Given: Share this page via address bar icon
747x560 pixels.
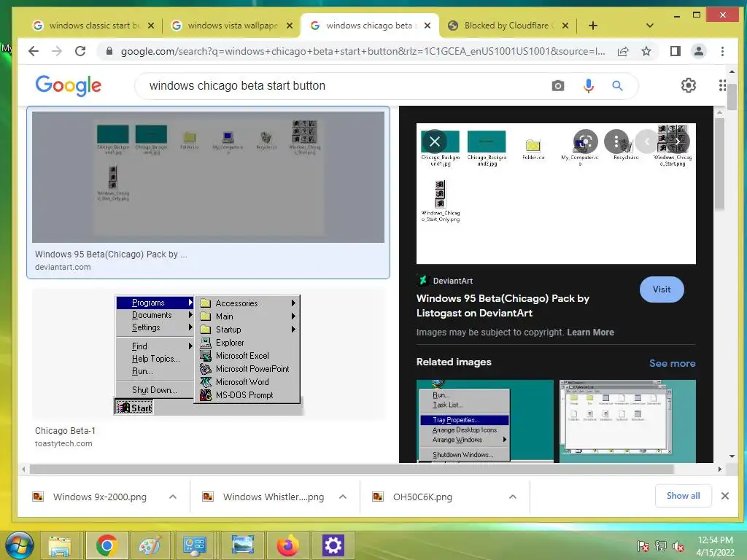Looking at the screenshot, I should pyautogui.click(x=623, y=52).
